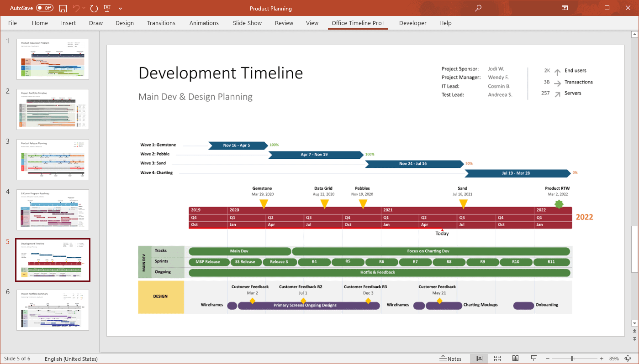Switch to the Office Timeline Pro+ ribbon tab
Image resolution: width=639 pixels, height=364 pixels.
[358, 23]
